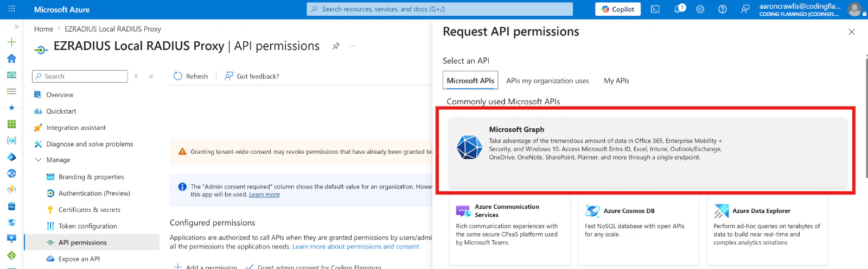Collapse the resource menu double chevron
This screenshot has width=868, height=269.
click(x=151, y=76)
